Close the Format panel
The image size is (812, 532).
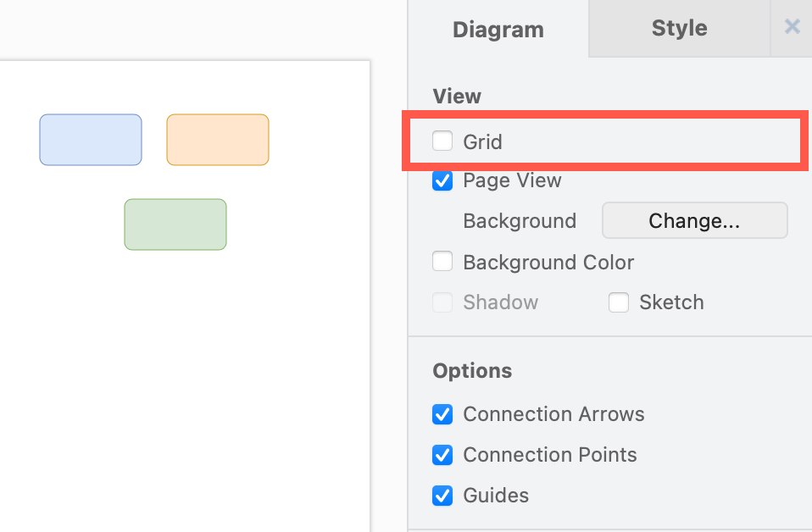click(x=792, y=26)
